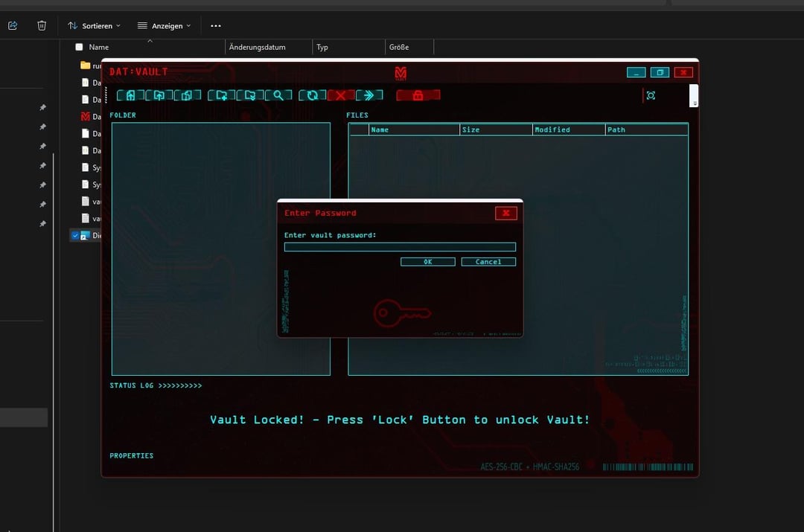
Task: Click the new folder plus icon
Action: click(x=222, y=95)
